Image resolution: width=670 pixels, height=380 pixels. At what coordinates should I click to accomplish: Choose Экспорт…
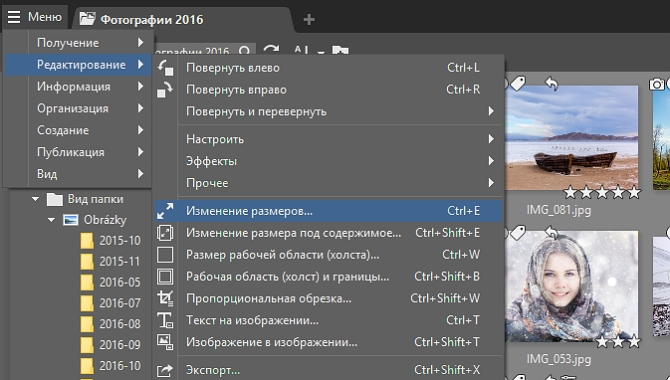pyautogui.click(x=328, y=370)
